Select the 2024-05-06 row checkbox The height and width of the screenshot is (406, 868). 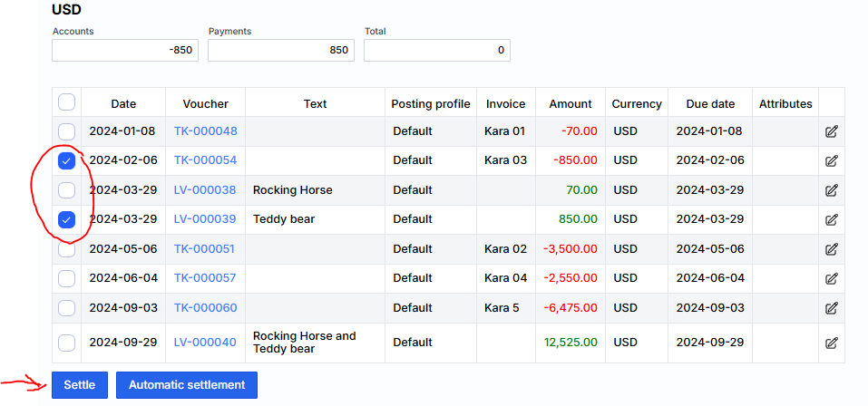pyautogui.click(x=66, y=249)
